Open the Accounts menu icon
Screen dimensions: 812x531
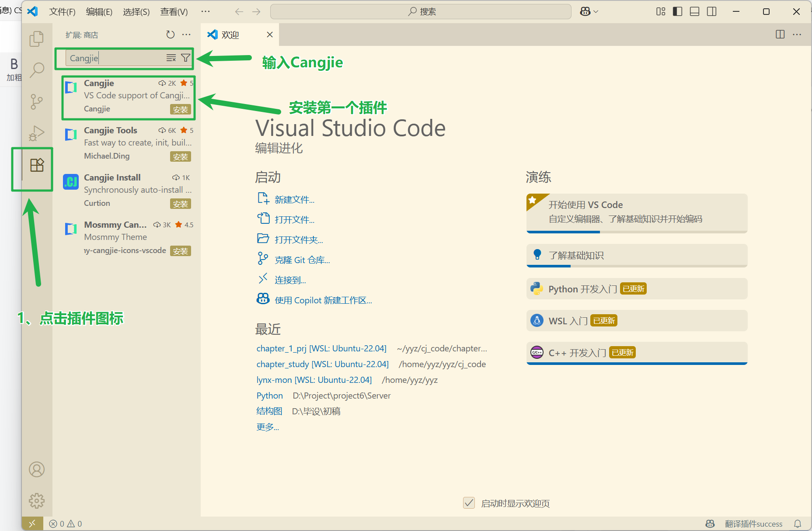[37, 469]
